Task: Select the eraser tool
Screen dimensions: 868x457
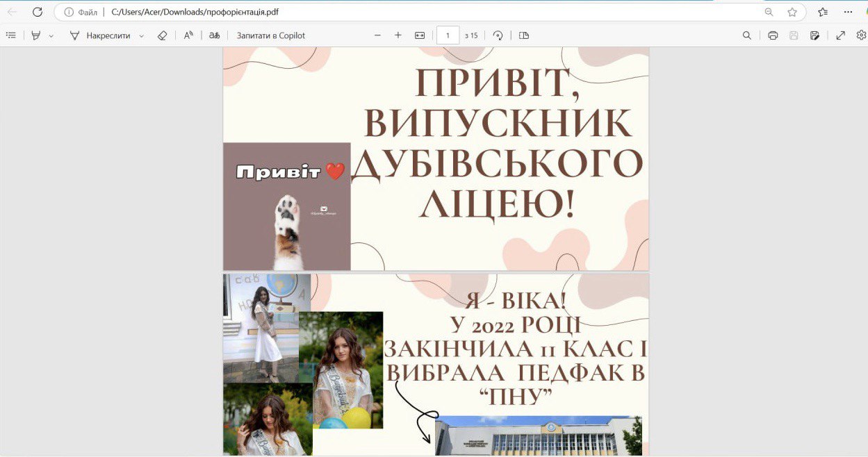Action: coord(163,35)
